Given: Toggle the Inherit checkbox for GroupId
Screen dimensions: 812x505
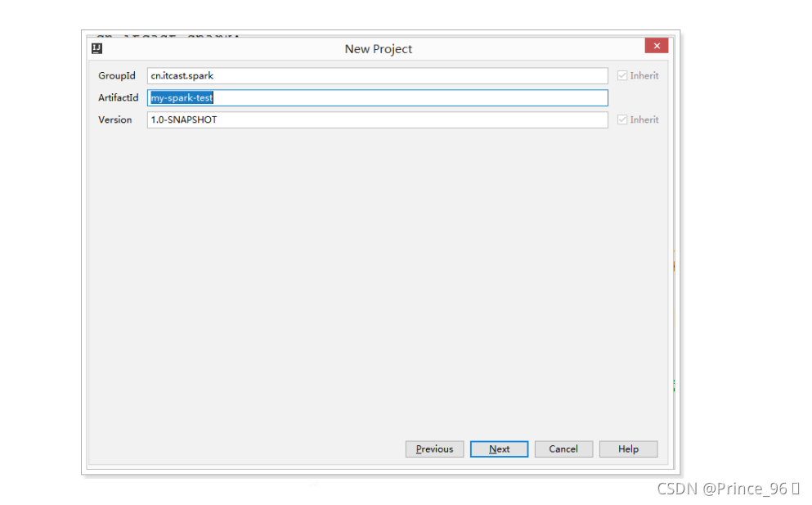Looking at the screenshot, I should (x=622, y=75).
